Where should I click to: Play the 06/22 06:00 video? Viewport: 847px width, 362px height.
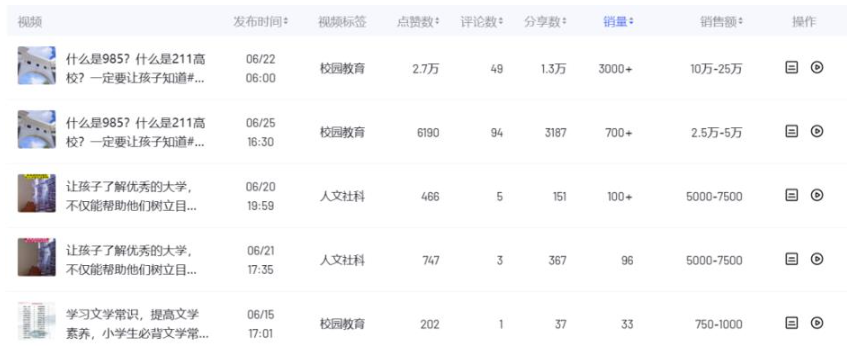[817, 68]
